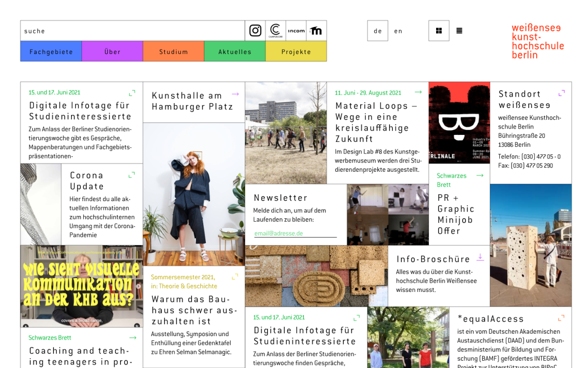The height and width of the screenshot is (368, 588).
Task: Open the purple Über menu
Action: pyautogui.click(x=112, y=52)
